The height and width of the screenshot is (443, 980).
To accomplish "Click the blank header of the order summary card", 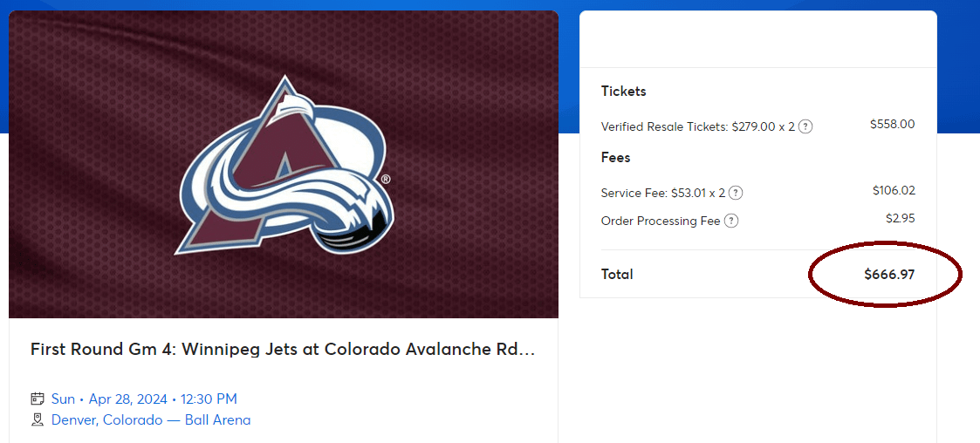I will tap(757, 40).
